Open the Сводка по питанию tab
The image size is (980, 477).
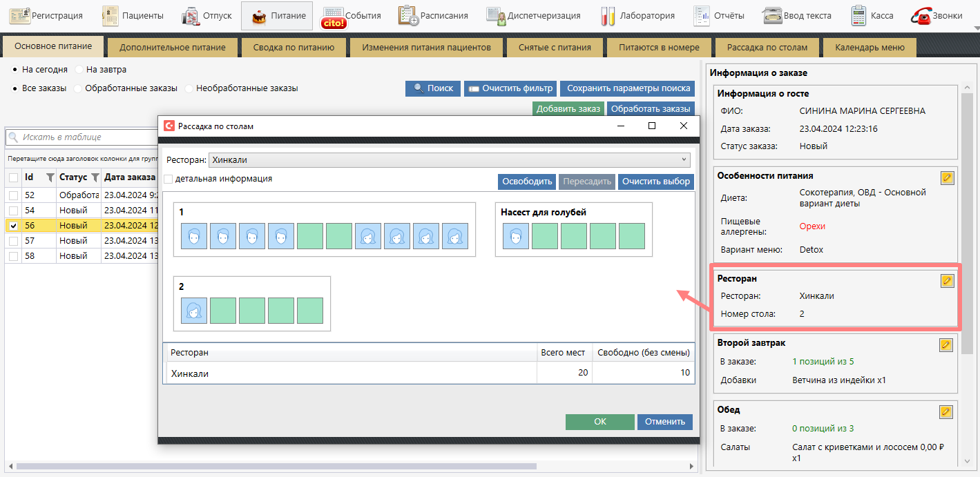(x=294, y=48)
